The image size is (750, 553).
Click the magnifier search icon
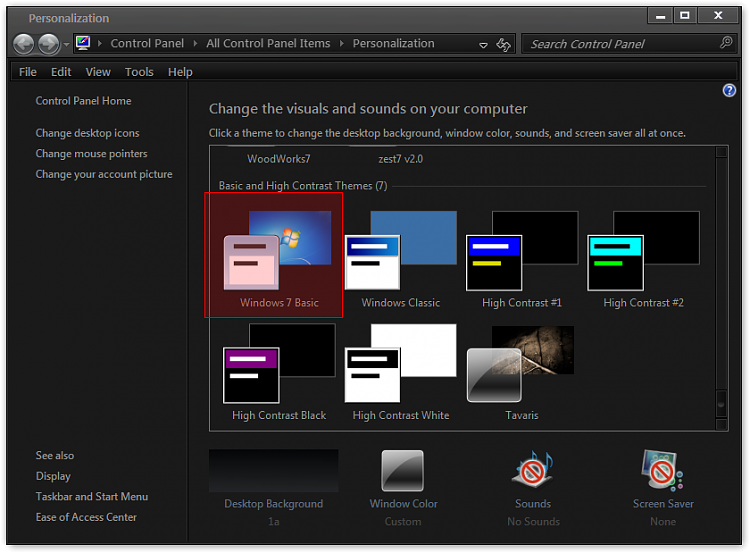(726, 43)
